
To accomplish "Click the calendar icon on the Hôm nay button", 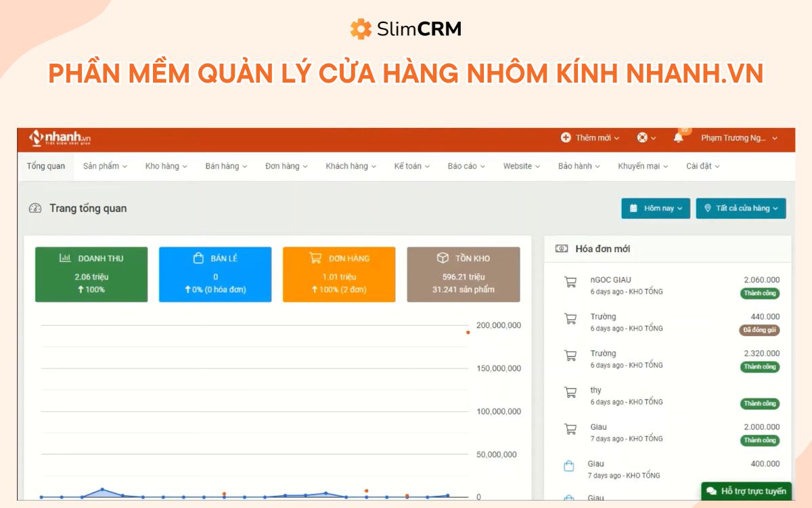I will 635,209.
